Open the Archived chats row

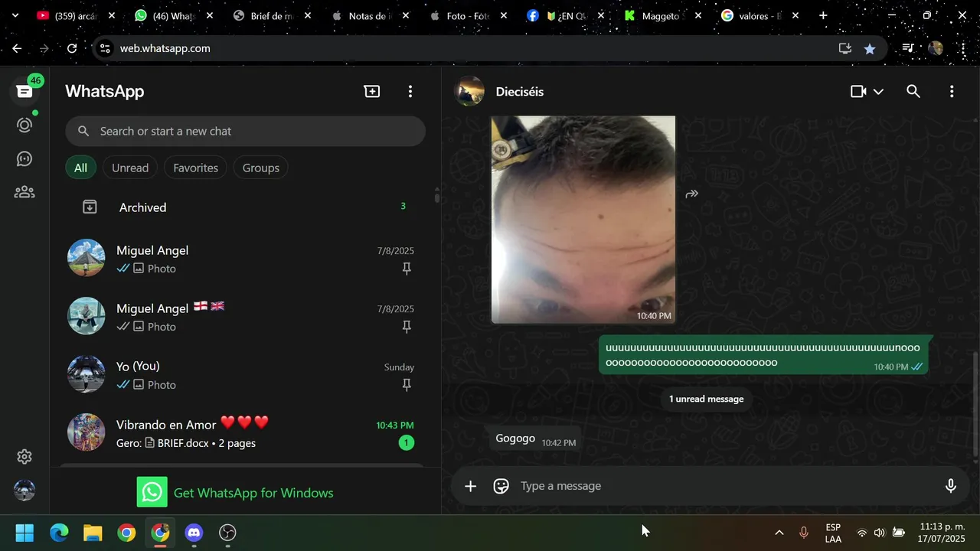click(x=245, y=207)
